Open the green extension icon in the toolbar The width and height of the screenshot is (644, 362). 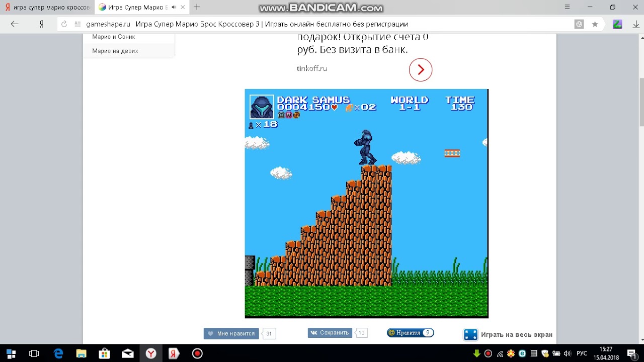617,24
